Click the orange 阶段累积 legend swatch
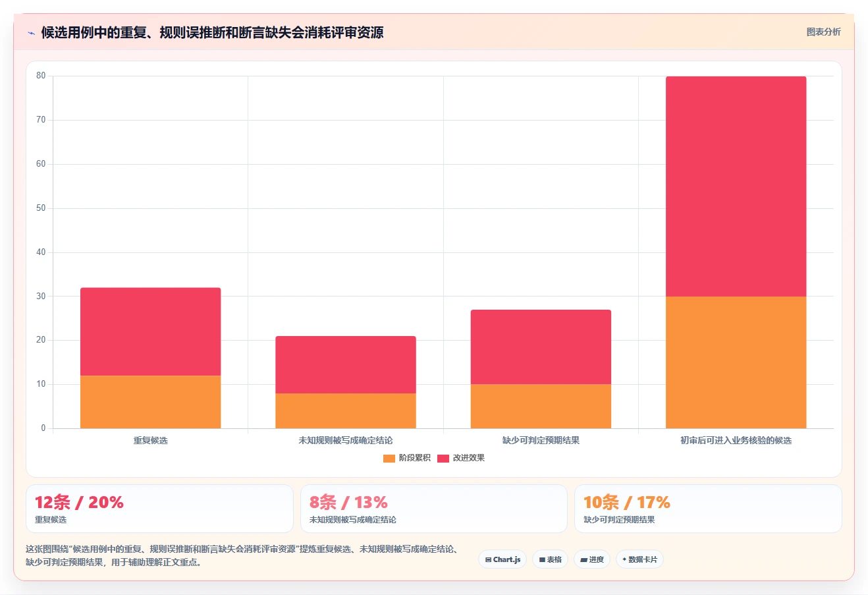 click(389, 458)
